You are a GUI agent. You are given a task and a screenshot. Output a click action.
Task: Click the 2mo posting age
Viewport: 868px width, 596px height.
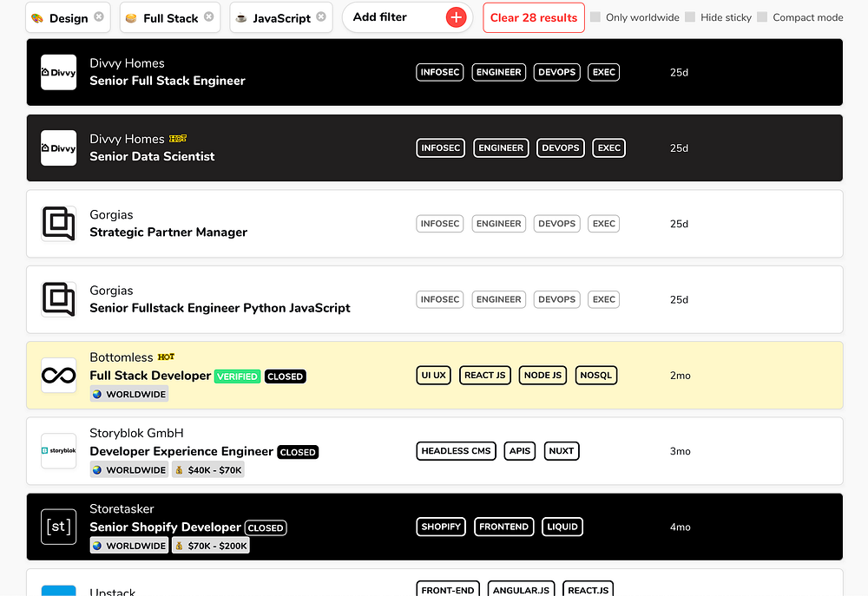(x=681, y=376)
